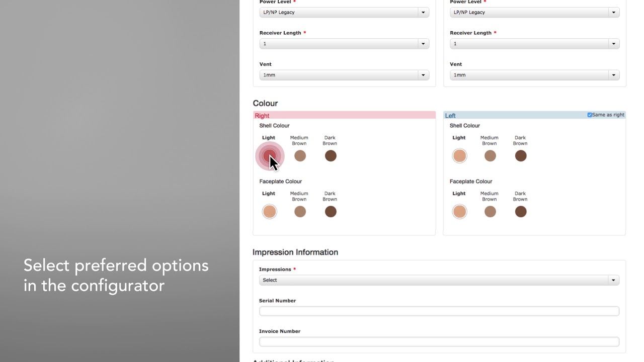Select Dark Brown faceplate colour for Left ear
644x362 pixels.
point(521,212)
